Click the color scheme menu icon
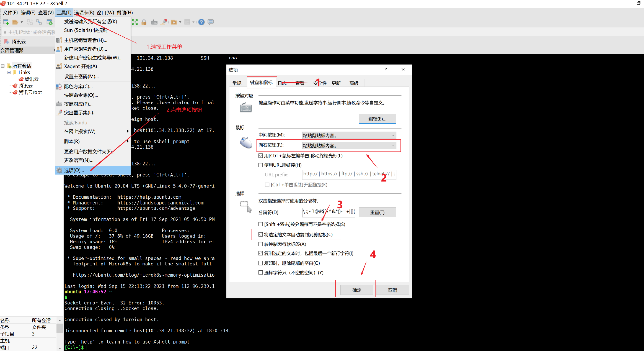 click(x=59, y=87)
